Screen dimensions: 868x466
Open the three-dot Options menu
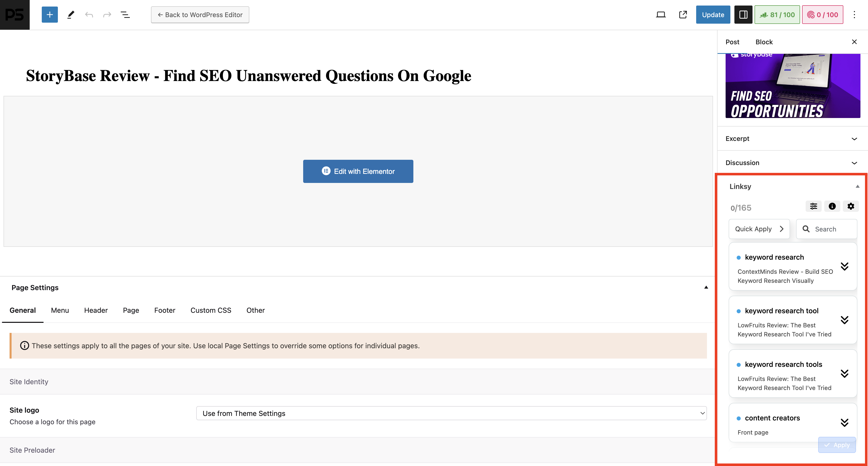point(854,15)
